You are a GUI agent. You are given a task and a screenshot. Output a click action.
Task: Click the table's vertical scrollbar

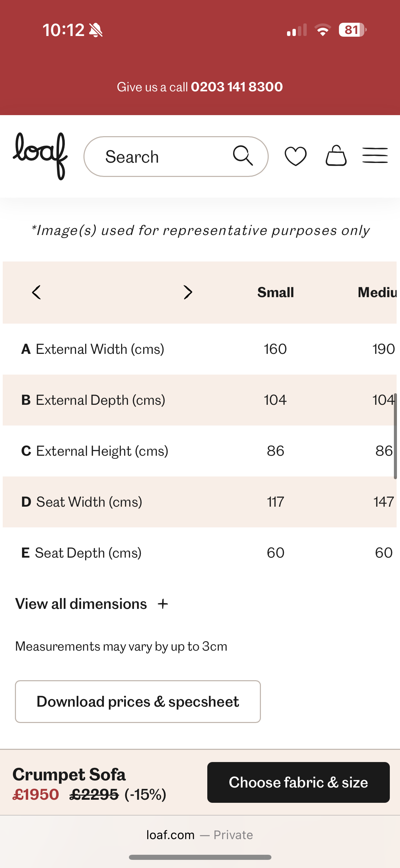point(395,436)
